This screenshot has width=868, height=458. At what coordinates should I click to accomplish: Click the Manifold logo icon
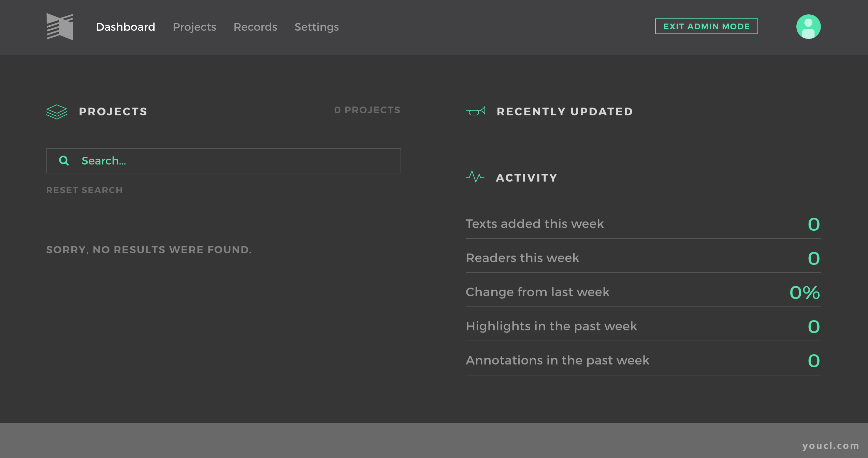pyautogui.click(x=60, y=27)
